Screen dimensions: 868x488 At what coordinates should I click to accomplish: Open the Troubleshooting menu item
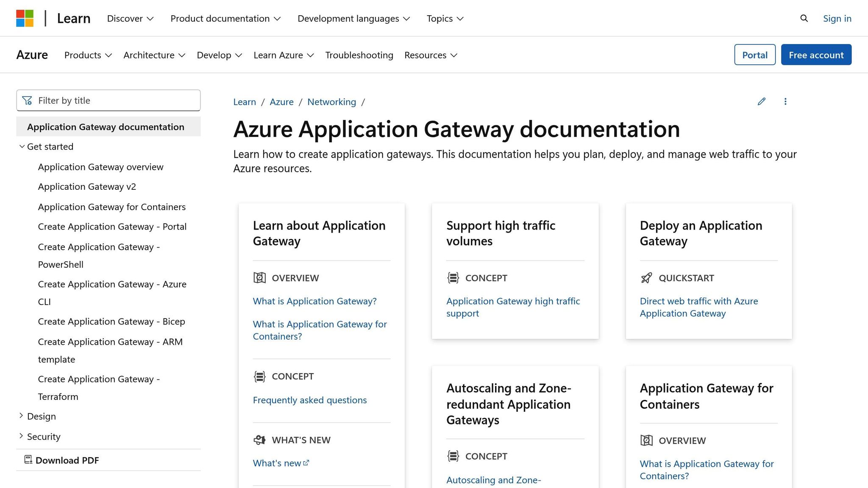coord(359,55)
